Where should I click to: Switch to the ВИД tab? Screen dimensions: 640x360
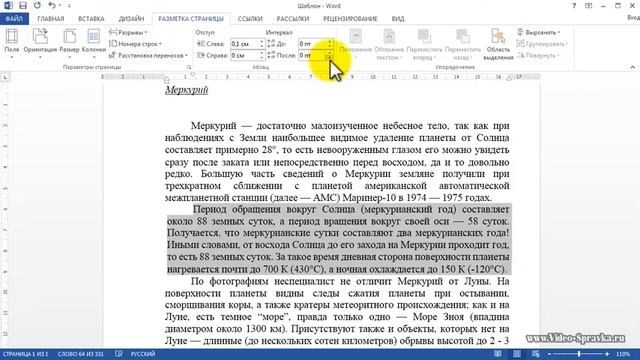tap(398, 19)
